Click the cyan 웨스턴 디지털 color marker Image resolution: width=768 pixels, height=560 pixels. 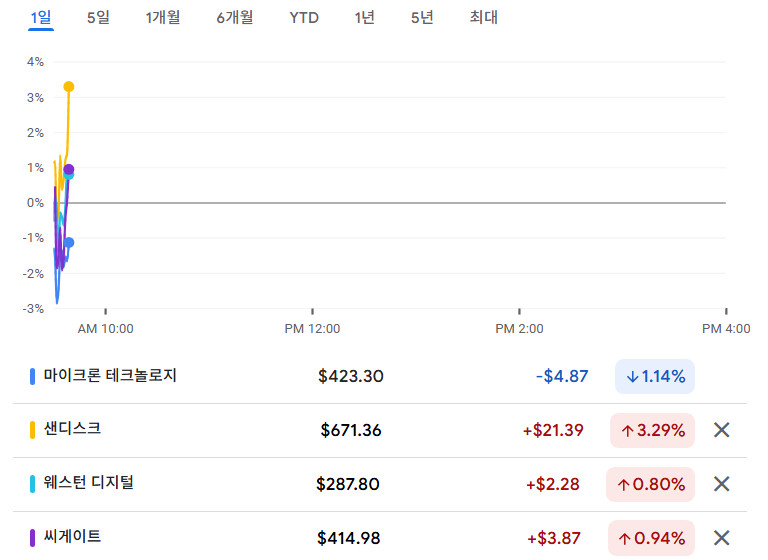point(33,484)
